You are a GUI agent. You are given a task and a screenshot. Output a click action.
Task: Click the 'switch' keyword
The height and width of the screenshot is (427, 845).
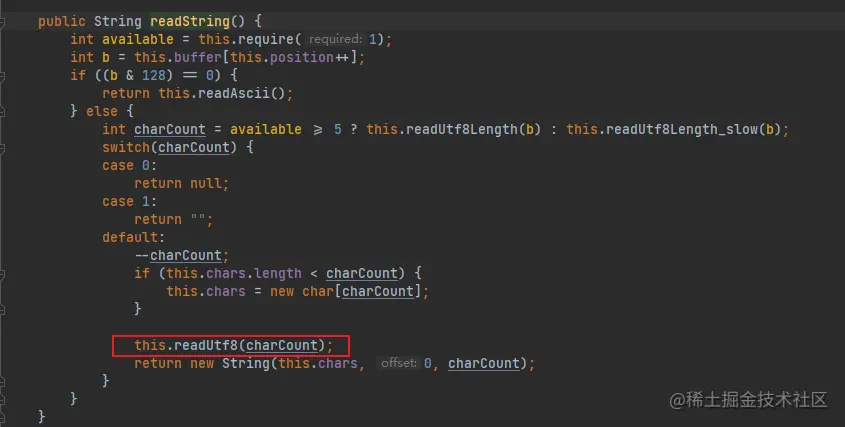(126, 147)
